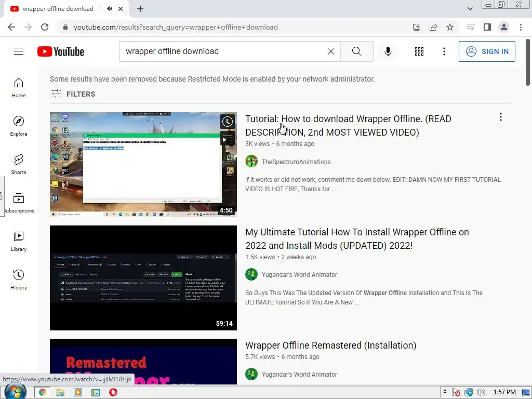Image resolution: width=532 pixels, height=399 pixels.
Task: Click the Opera icon in taskbar
Action: tap(113, 392)
